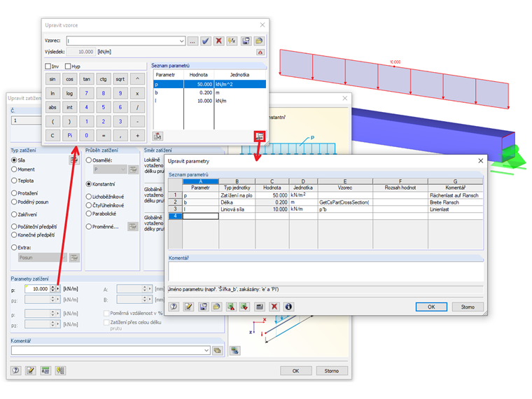Click settings icon next to Proměnné option
The image size is (532, 399).
133,226
